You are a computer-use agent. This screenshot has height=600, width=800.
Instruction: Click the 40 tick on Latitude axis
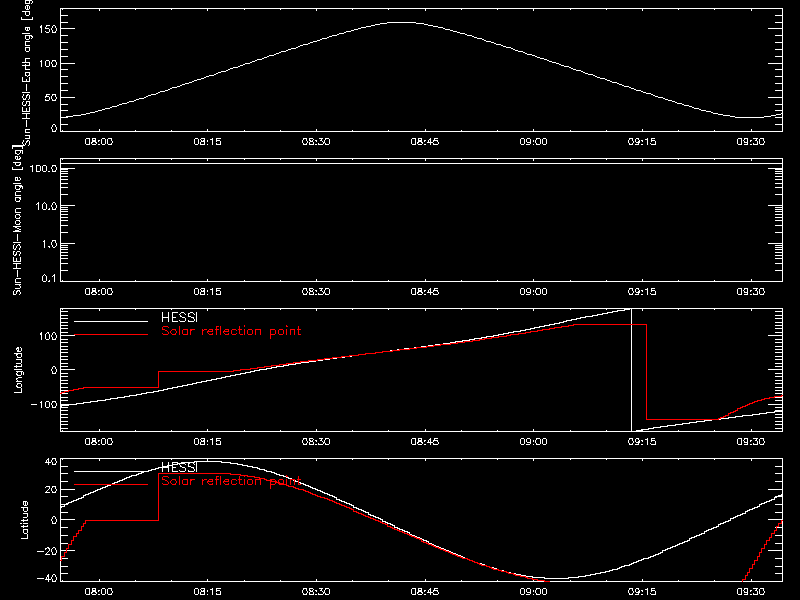pos(51,462)
